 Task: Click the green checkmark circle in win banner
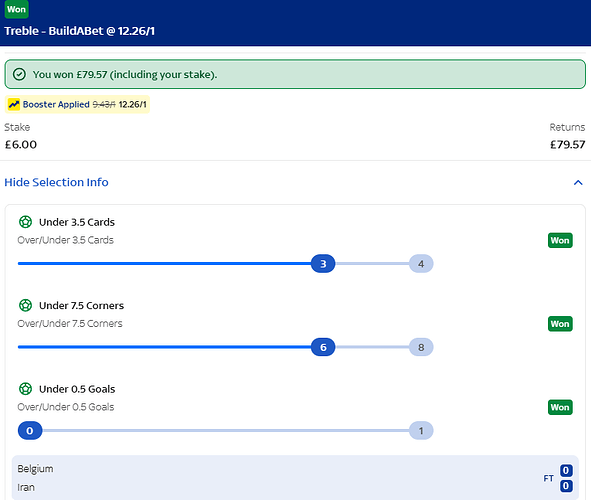tap(19, 74)
